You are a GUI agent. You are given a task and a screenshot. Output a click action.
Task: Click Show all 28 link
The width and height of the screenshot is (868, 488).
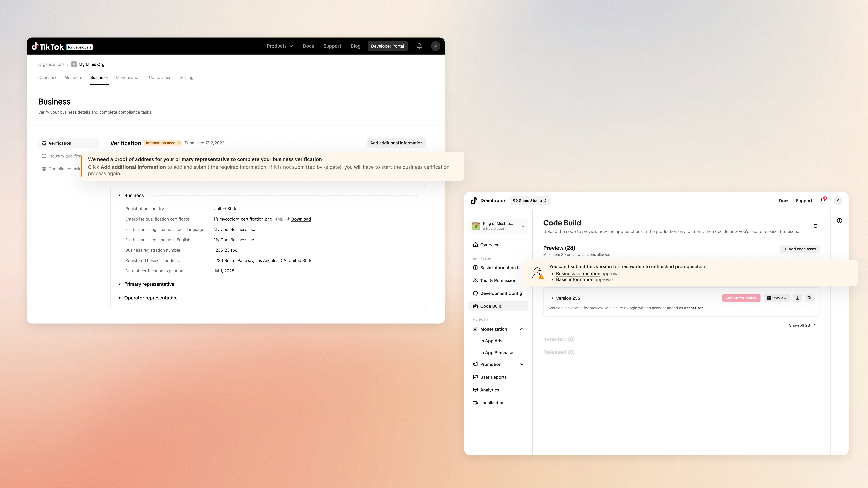(802, 325)
